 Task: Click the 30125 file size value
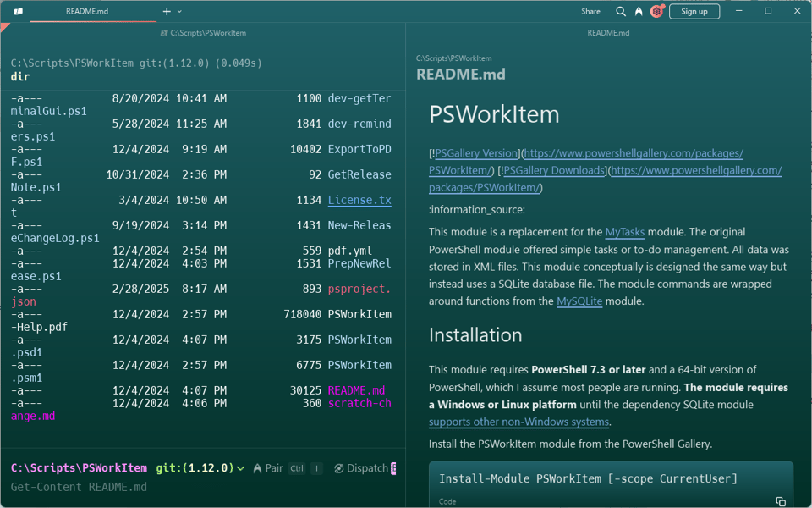pyautogui.click(x=305, y=390)
